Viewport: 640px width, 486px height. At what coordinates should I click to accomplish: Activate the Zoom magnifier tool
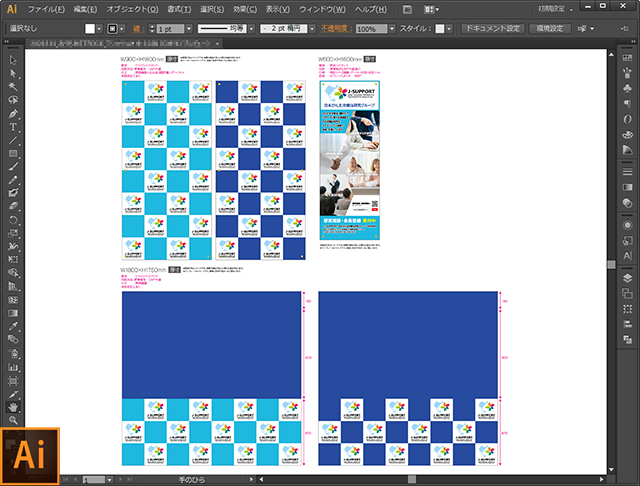13,420
